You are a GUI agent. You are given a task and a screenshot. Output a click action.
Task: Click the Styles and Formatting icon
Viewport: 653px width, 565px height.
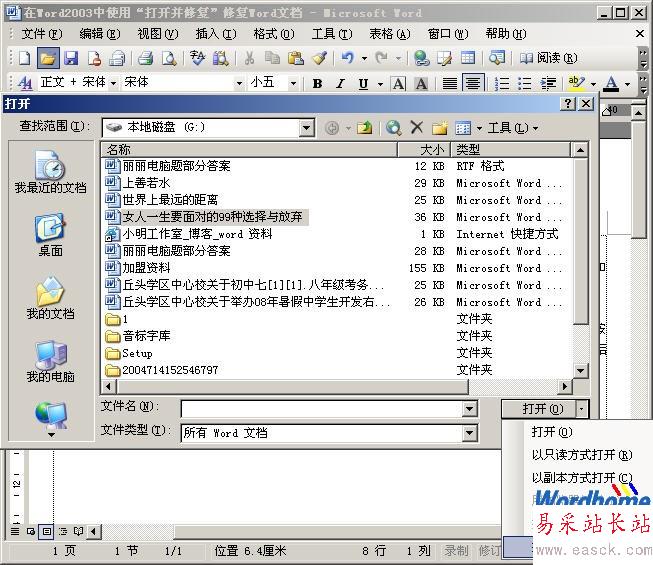tap(25, 82)
